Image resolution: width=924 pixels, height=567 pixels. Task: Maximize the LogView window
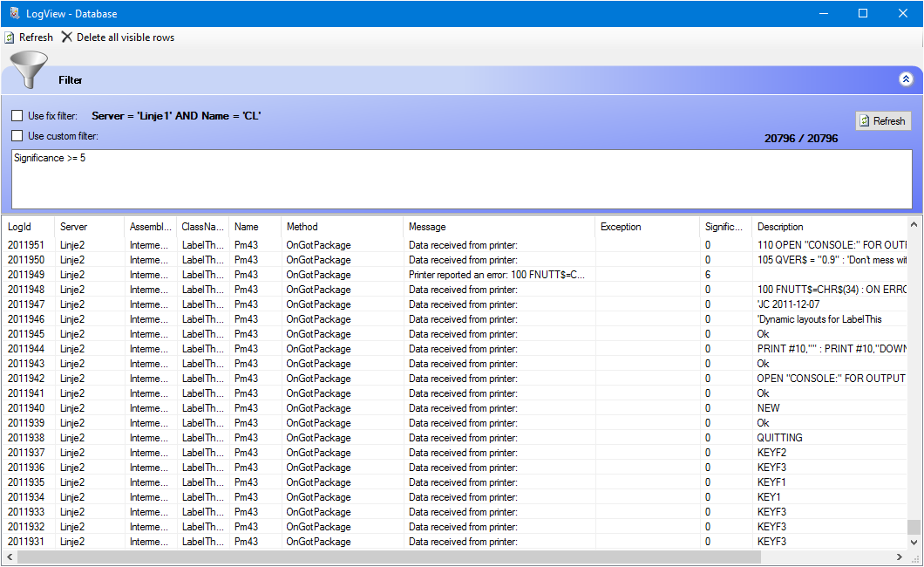862,13
